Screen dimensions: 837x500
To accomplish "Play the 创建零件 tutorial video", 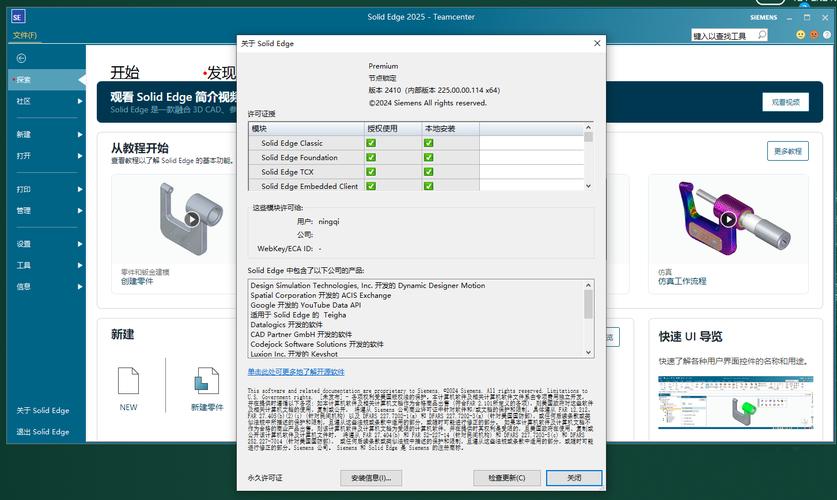I will (x=192, y=219).
